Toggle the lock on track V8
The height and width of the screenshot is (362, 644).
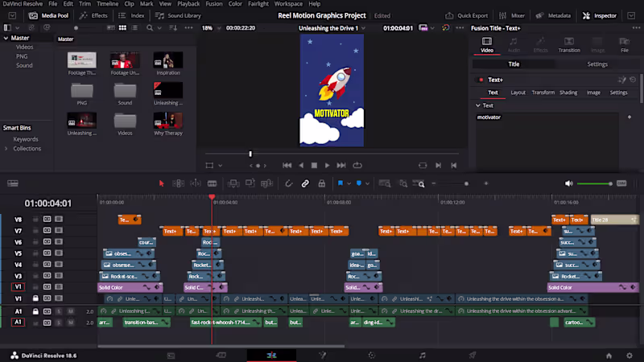click(35, 220)
